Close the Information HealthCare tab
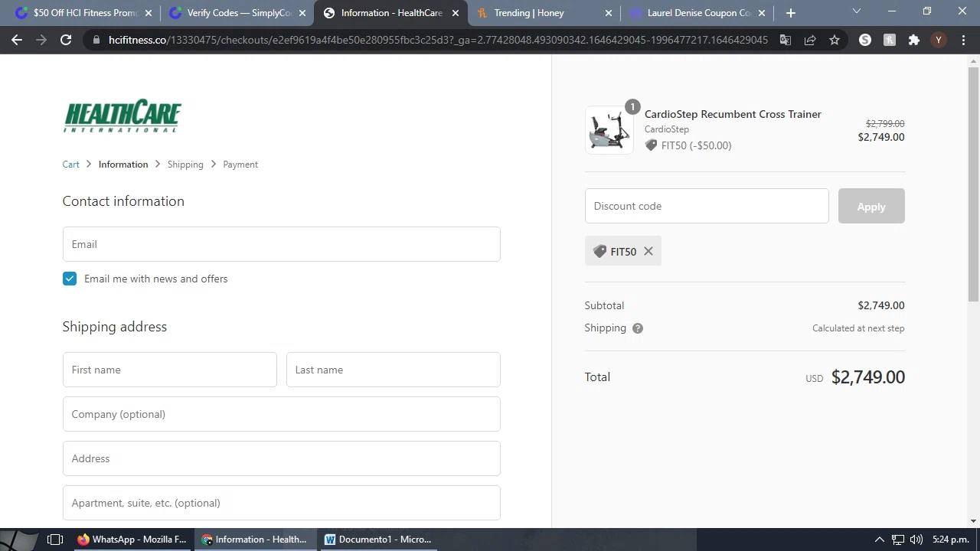The height and width of the screenshot is (551, 980). pyautogui.click(x=456, y=13)
